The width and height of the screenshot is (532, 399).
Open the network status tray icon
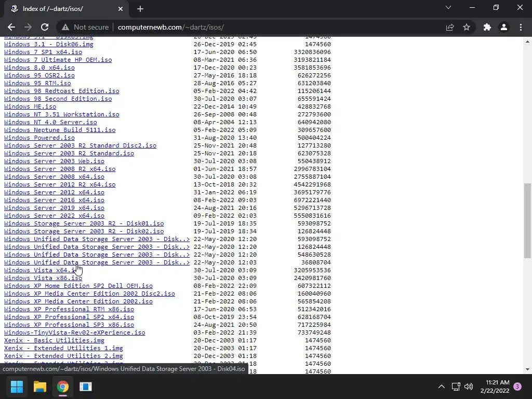(x=456, y=387)
